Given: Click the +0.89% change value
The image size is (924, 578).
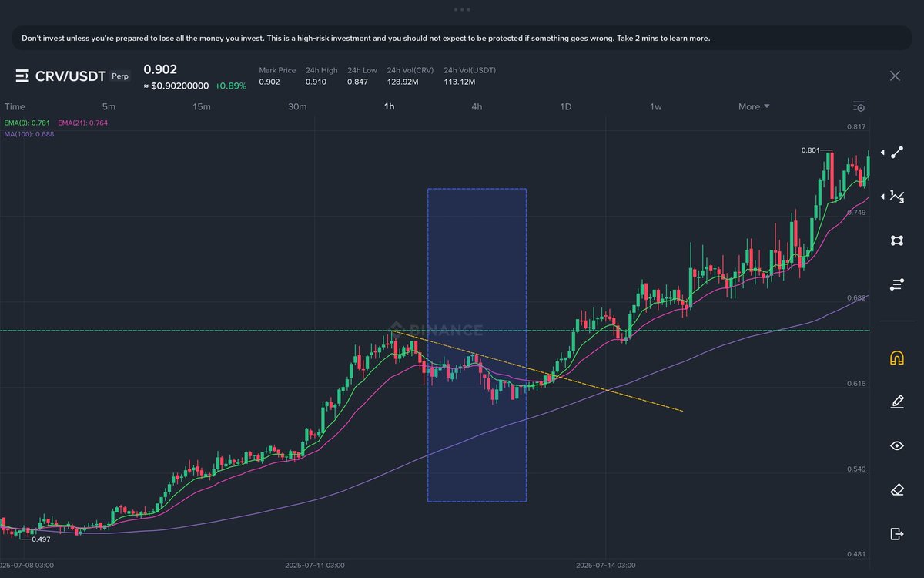Looking at the screenshot, I should [230, 86].
